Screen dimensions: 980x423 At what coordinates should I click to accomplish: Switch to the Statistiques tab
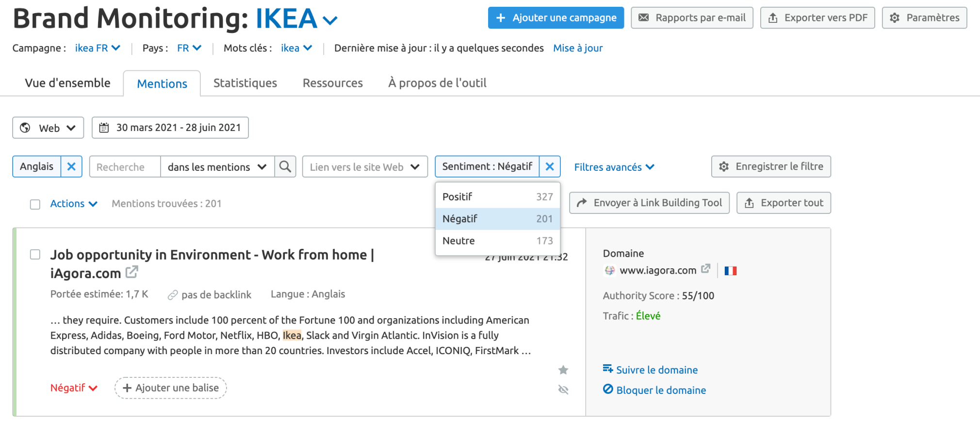(x=245, y=83)
